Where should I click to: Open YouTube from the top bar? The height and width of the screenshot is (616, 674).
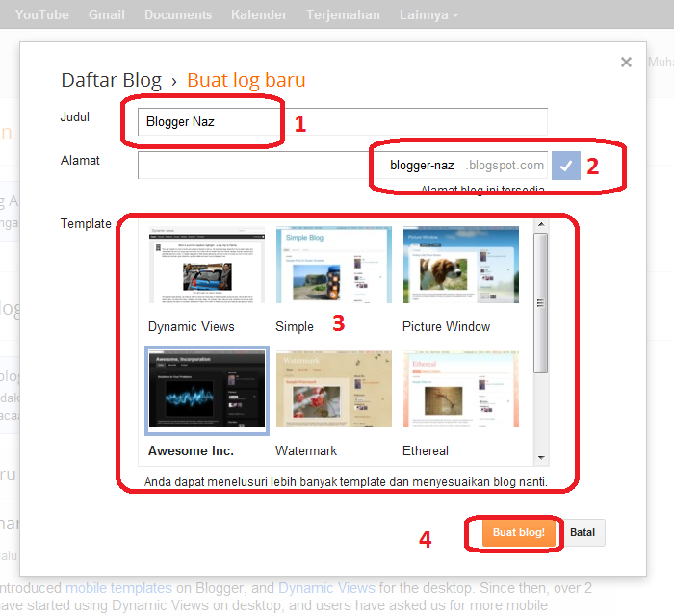tap(42, 14)
